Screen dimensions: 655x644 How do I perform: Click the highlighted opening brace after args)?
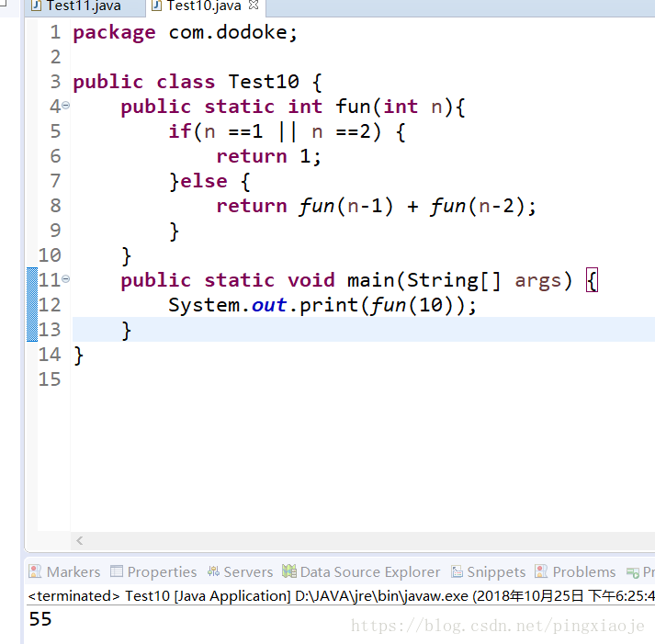pyautogui.click(x=592, y=280)
